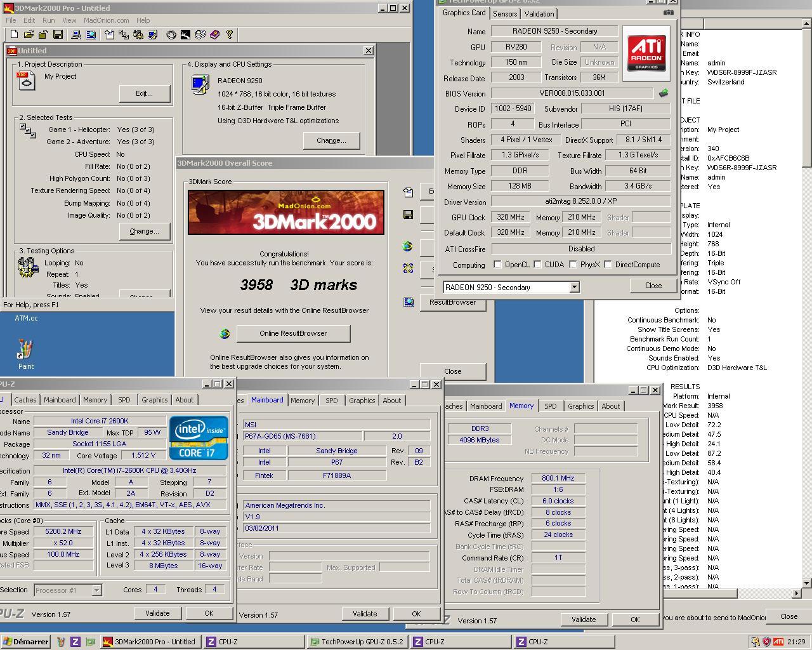Click Close in the GPU-Z window
The height and width of the screenshot is (650, 812).
(x=653, y=286)
